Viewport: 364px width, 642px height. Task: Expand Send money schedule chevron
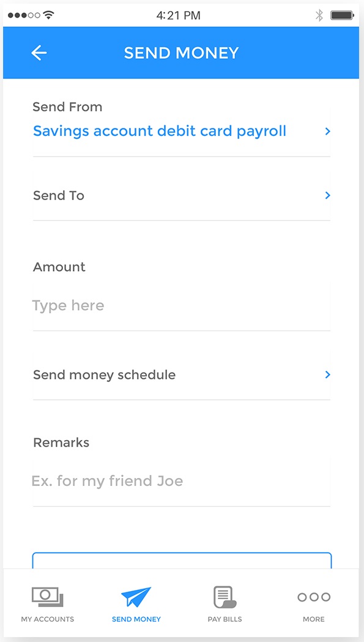pyautogui.click(x=327, y=375)
